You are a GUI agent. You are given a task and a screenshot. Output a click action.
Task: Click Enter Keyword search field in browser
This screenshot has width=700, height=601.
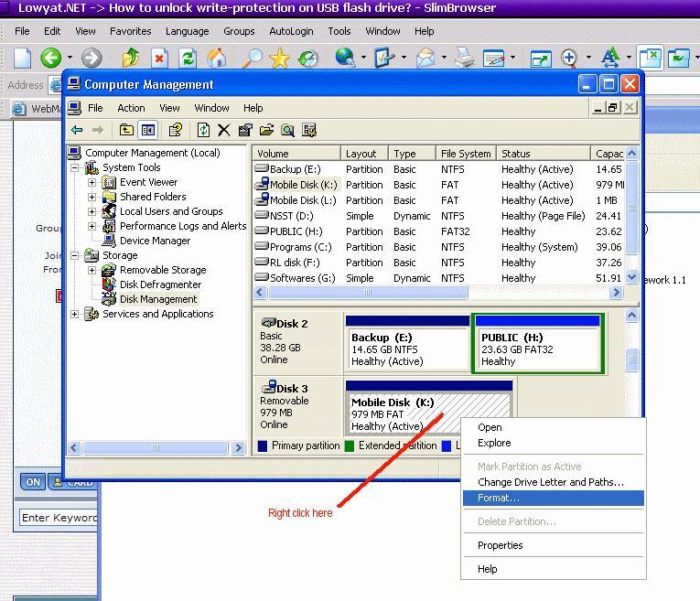point(59,518)
